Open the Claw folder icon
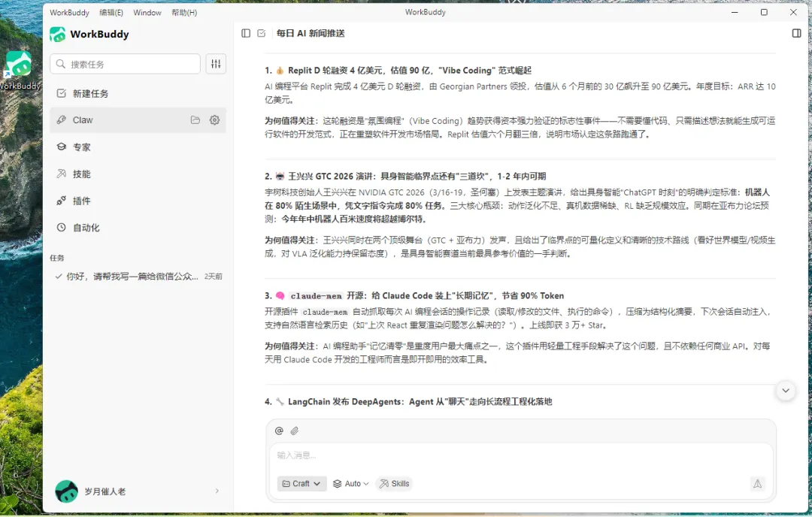This screenshot has width=812, height=517. 195,120
